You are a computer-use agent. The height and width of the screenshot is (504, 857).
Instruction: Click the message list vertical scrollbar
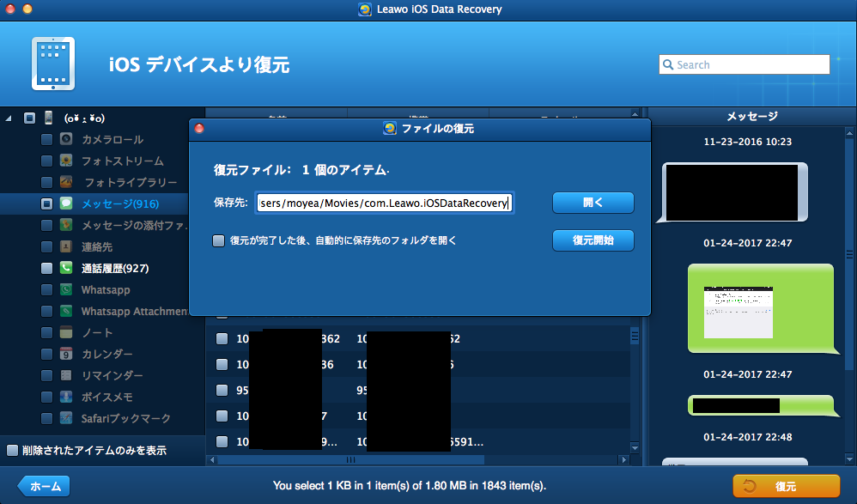tap(635, 337)
